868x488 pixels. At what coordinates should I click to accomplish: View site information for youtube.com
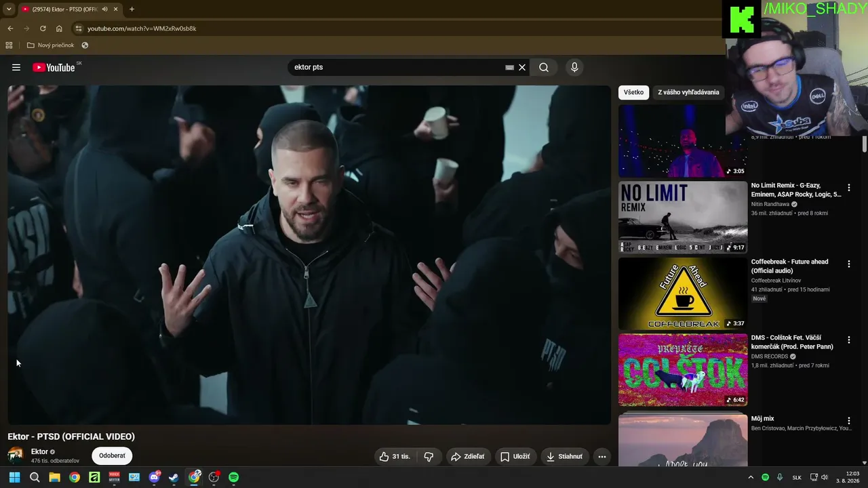click(x=79, y=28)
